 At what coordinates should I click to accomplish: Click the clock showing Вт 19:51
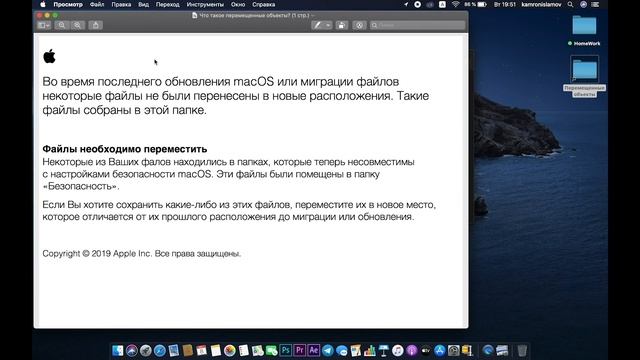505,4
